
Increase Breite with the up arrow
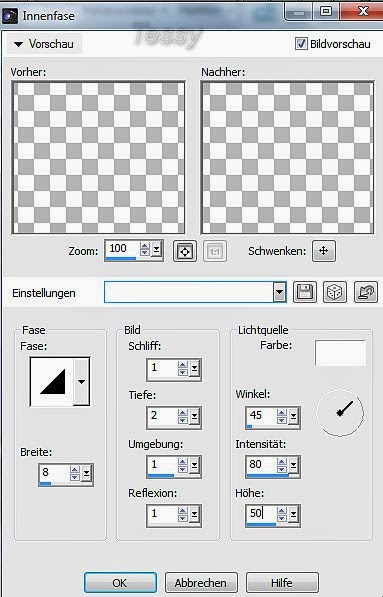point(75,469)
